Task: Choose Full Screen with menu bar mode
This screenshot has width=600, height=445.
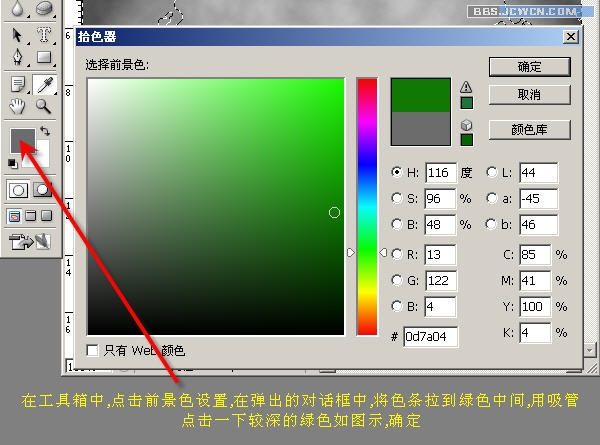Action: 30,216
